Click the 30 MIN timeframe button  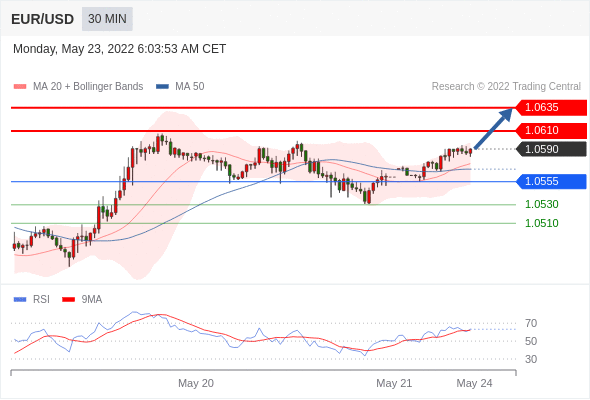107,19
